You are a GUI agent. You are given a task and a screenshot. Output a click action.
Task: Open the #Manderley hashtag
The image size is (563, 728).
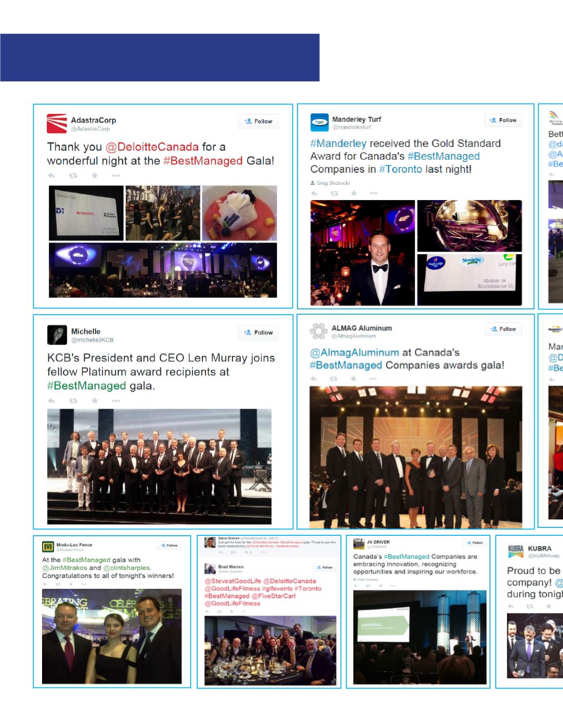click(339, 143)
